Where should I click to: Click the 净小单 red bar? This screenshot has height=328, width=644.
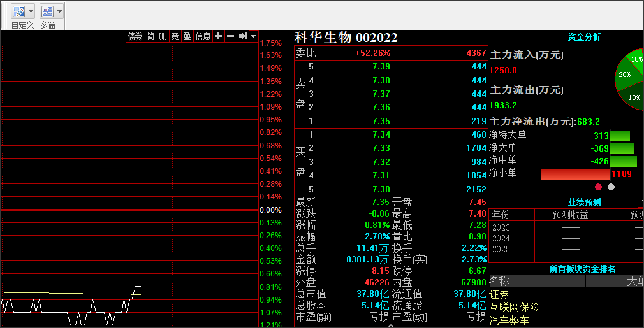coord(575,175)
